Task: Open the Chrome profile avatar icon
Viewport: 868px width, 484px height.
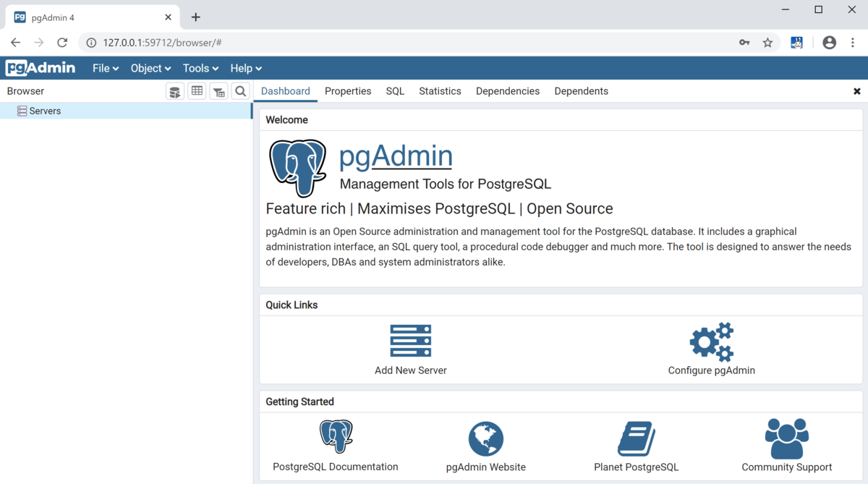Action: tap(830, 43)
